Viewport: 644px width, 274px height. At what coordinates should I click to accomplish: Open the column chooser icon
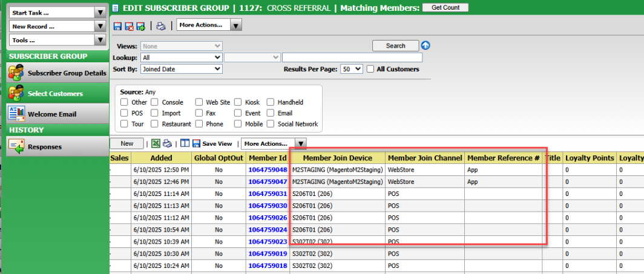[185, 143]
